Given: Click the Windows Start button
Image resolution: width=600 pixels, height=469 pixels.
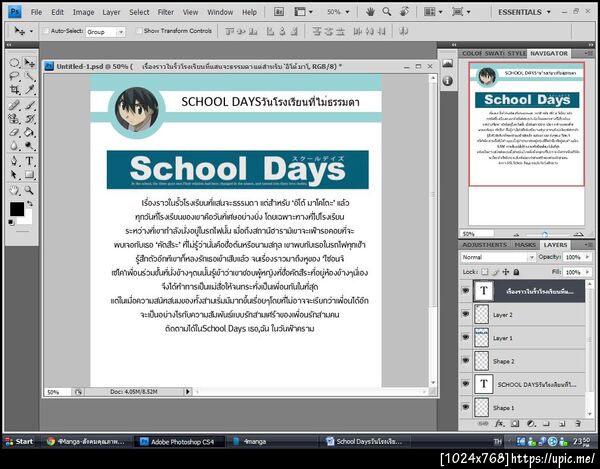Looking at the screenshot, I should [19, 441].
